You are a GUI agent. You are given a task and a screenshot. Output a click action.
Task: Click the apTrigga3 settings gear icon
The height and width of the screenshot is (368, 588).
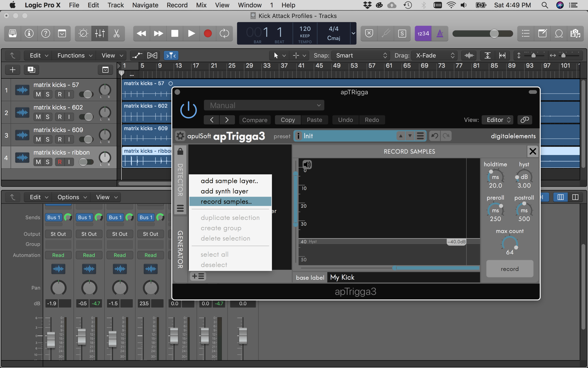tap(180, 136)
